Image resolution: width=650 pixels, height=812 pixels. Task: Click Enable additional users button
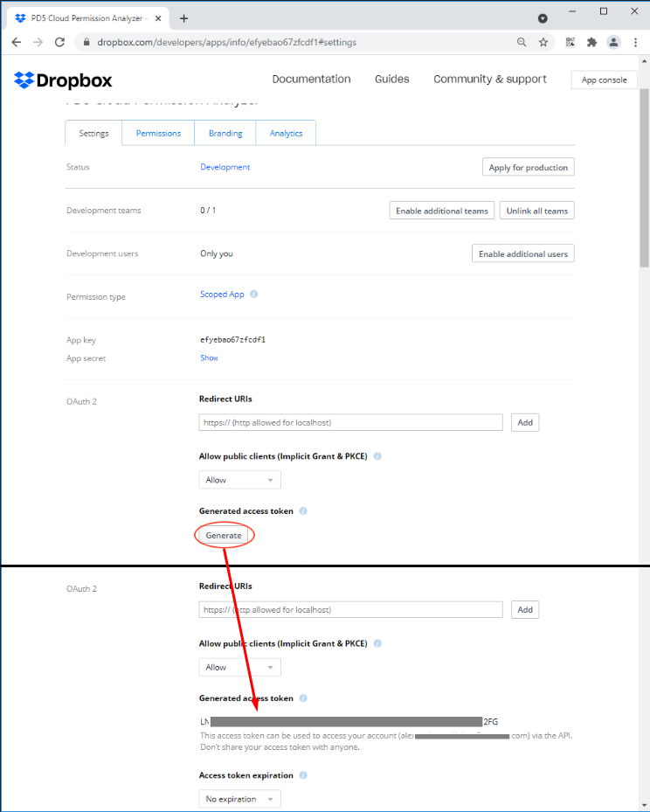(522, 253)
